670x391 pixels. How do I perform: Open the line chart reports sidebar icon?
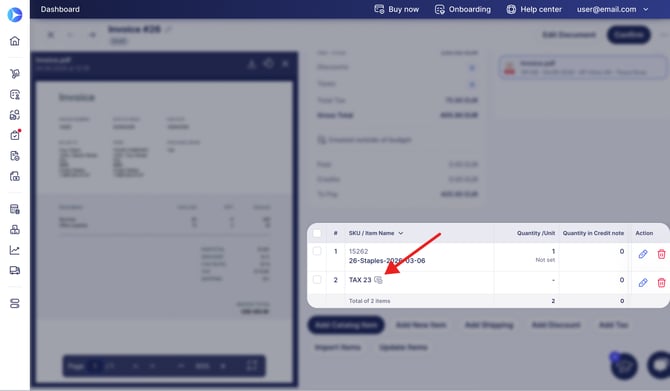pos(15,250)
